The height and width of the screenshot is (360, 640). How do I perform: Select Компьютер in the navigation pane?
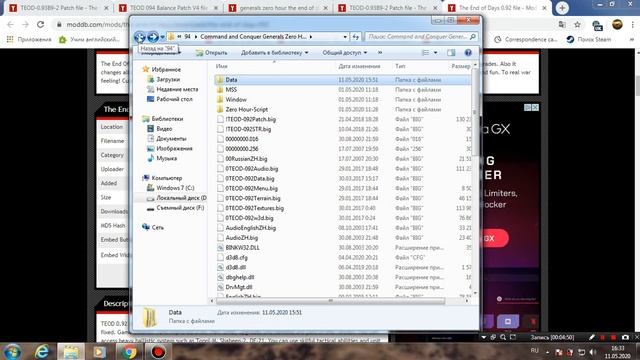[x=167, y=178]
